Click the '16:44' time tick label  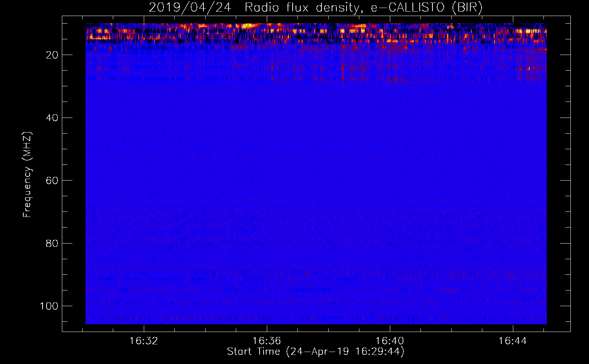pos(513,341)
